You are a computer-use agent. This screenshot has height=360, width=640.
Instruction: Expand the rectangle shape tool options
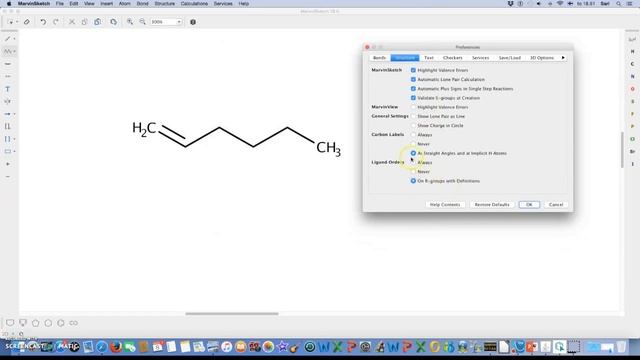(14, 151)
